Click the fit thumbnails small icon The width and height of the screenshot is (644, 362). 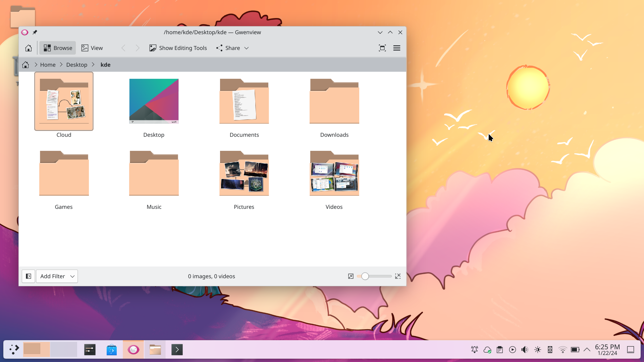click(x=351, y=276)
